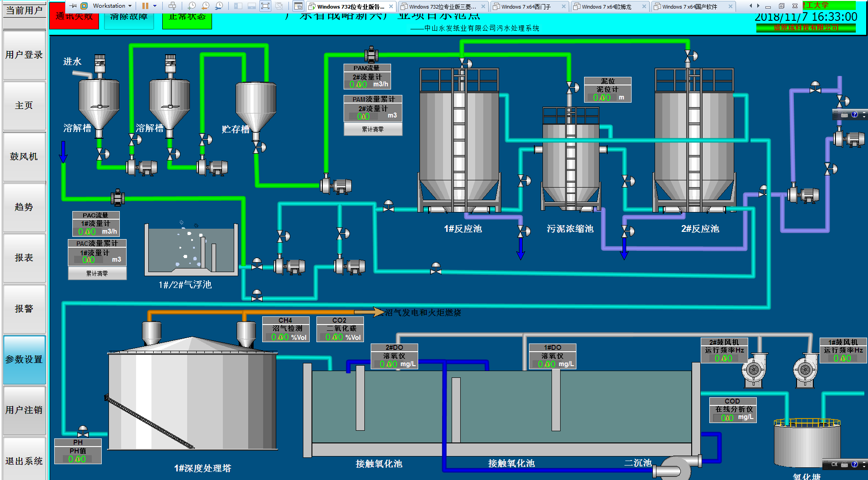Show the console view toolbar icon
This screenshot has height=480, width=868.
coord(298,6)
